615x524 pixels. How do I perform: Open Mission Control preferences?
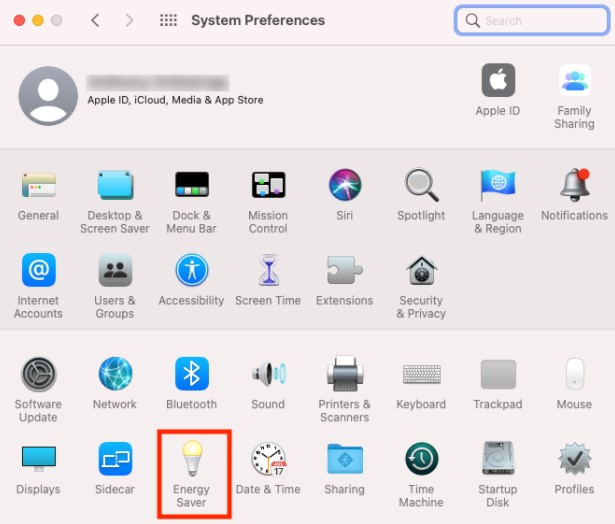[268, 185]
